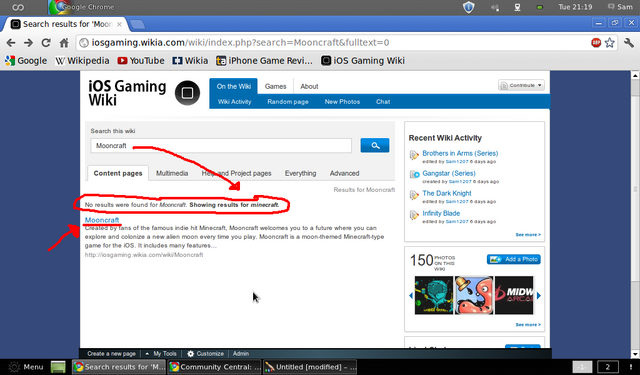Open Admin in the bottom toolbar
This screenshot has width=640, height=375.
pyautogui.click(x=241, y=354)
